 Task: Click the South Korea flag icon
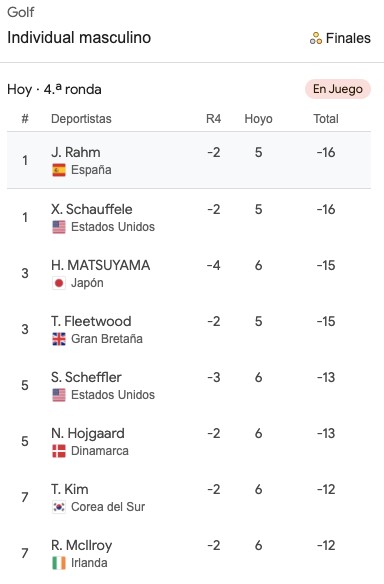[x=59, y=507]
